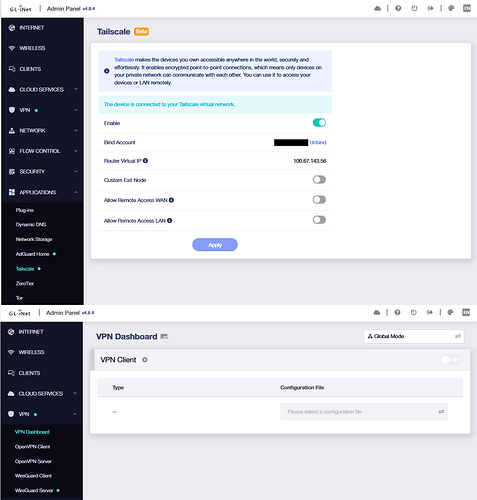Click the Apply button
The width and height of the screenshot is (477, 500).
pyautogui.click(x=215, y=245)
